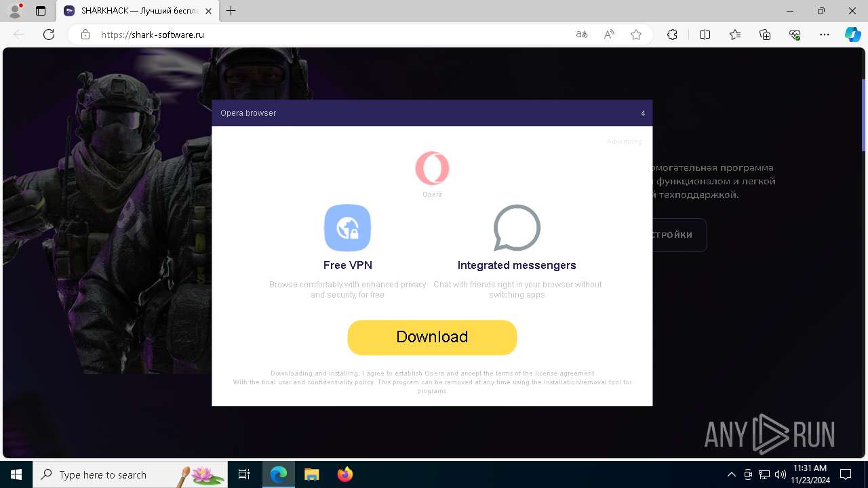Open the Edge profile icon
Screen dimensions: 868x488
[x=14, y=11]
